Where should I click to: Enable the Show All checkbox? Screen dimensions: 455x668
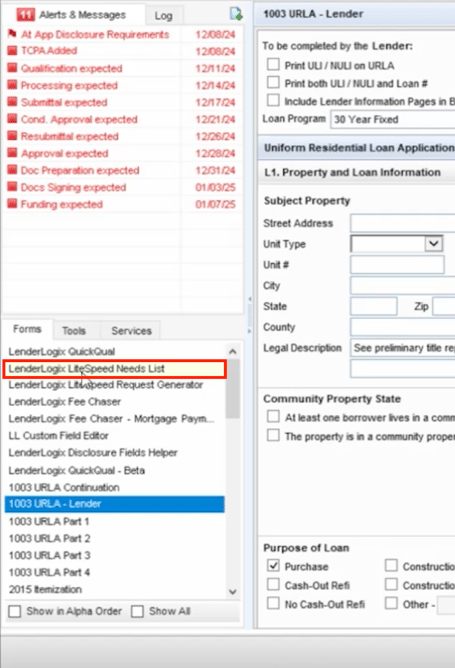click(137, 611)
